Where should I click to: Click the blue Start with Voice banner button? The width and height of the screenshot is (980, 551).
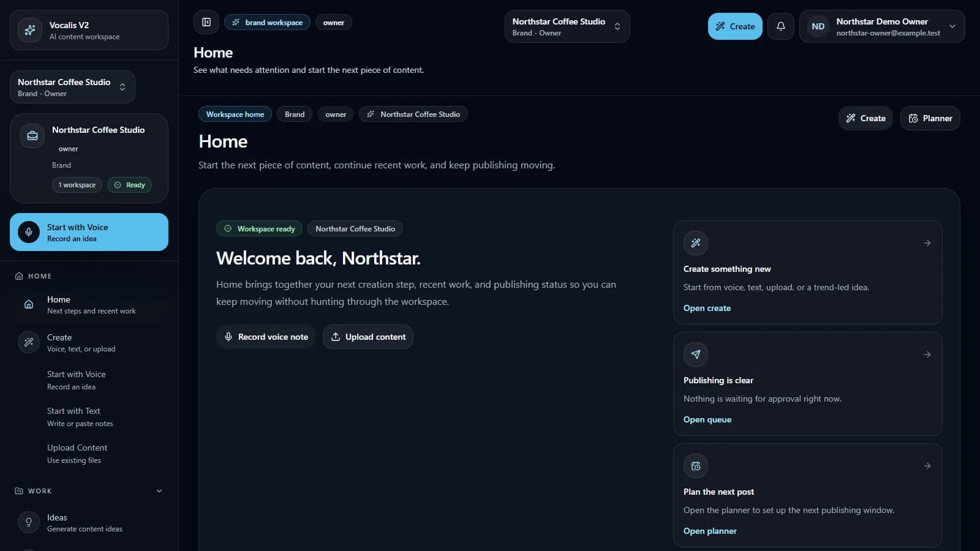[89, 232]
